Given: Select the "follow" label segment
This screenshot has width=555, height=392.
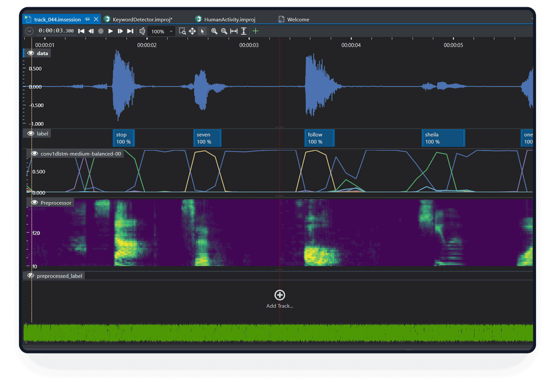Looking at the screenshot, I should (x=319, y=138).
